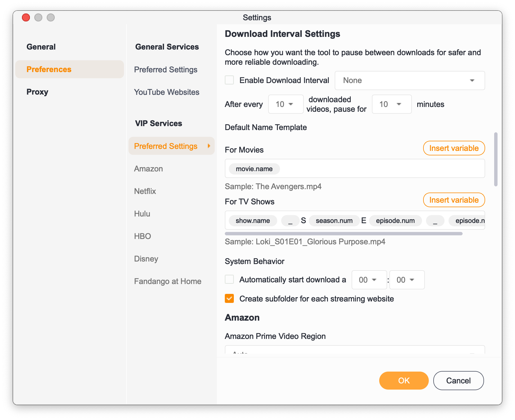
Task: Click the arrow beside VIP Preferred Settings
Action: coord(209,146)
